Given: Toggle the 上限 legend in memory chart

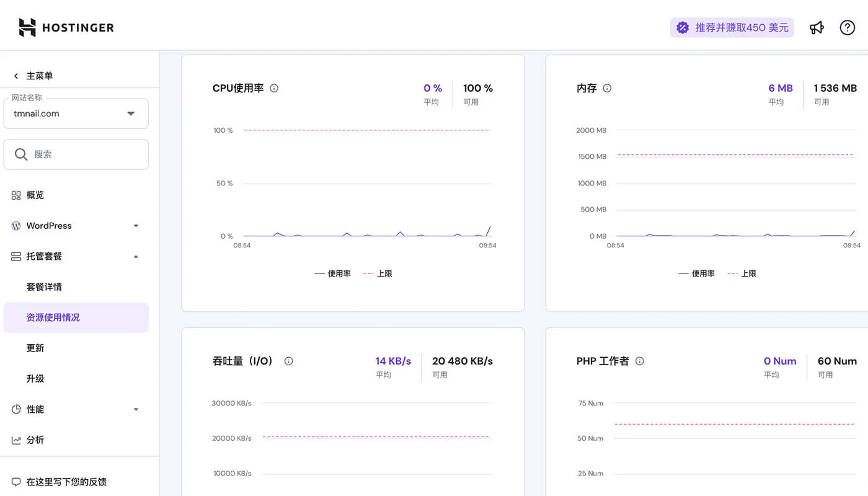Looking at the screenshot, I should click(x=742, y=273).
